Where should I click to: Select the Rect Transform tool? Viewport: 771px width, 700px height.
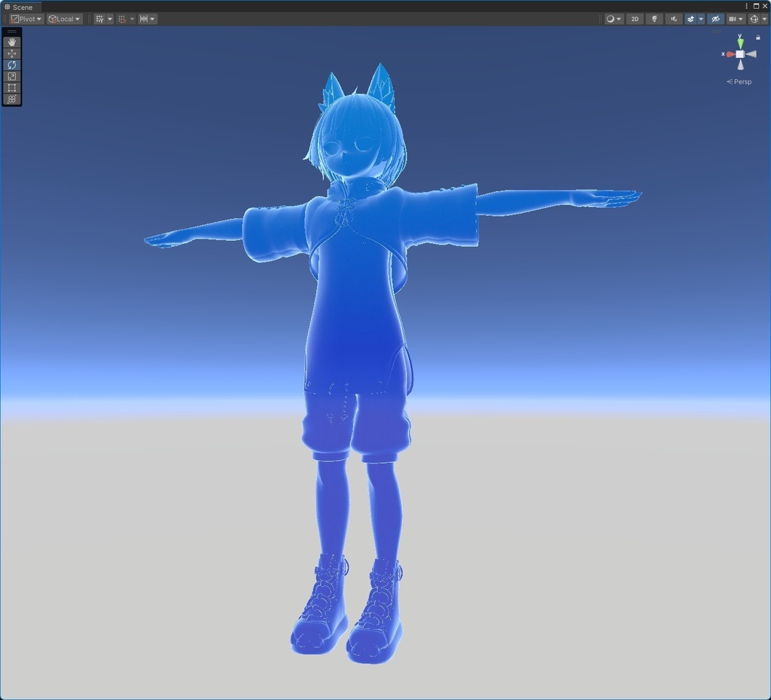click(x=11, y=87)
